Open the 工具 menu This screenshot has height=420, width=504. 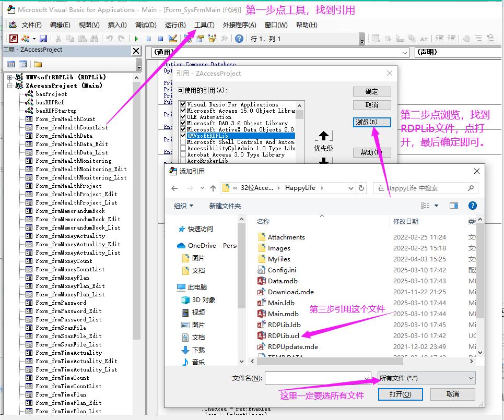pyautogui.click(x=204, y=25)
